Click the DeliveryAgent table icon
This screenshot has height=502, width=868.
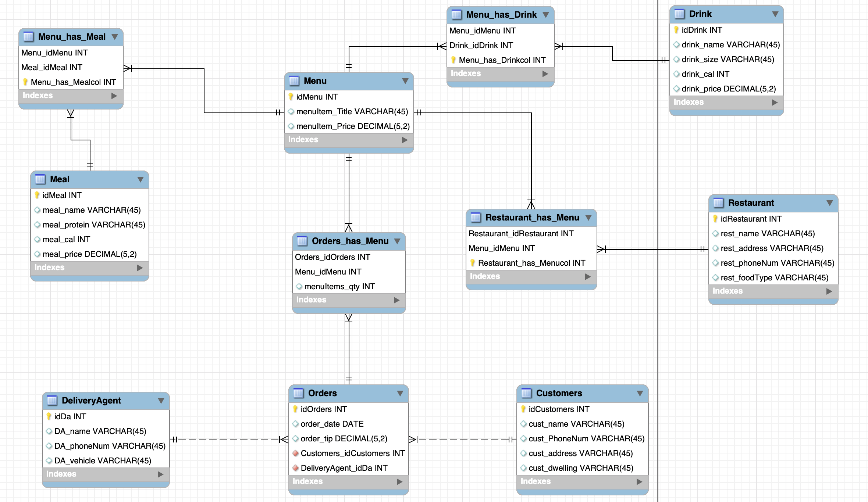tap(52, 401)
